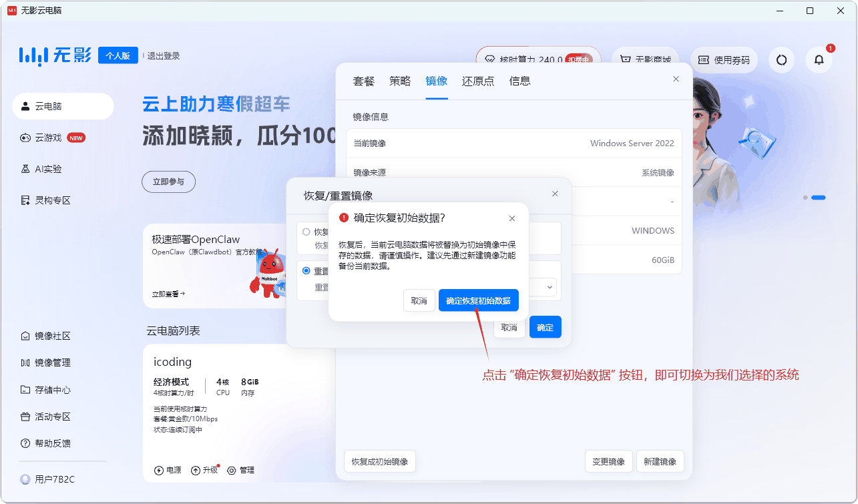Close the 镜像 settings panel
Viewport: 858px width, 504px height.
pos(676,79)
